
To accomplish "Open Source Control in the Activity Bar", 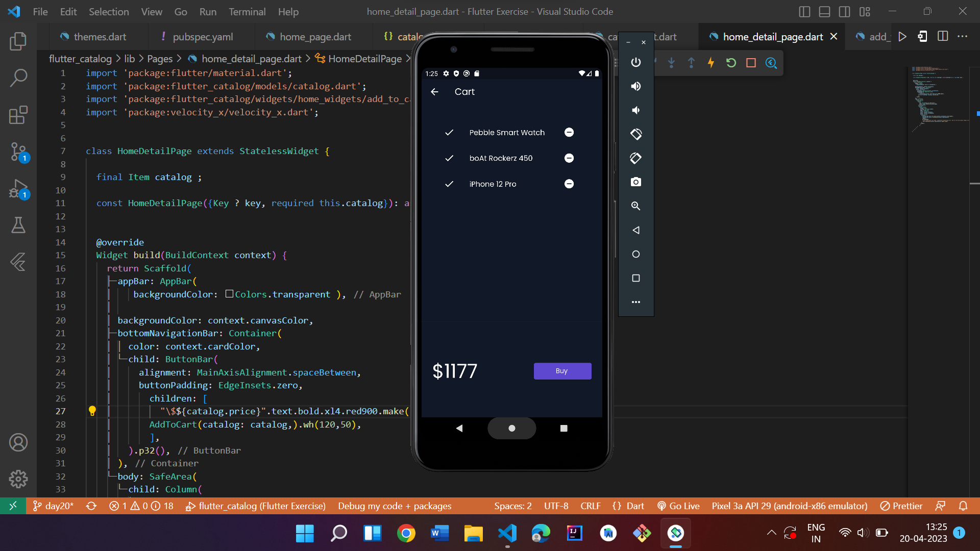I will (x=18, y=152).
